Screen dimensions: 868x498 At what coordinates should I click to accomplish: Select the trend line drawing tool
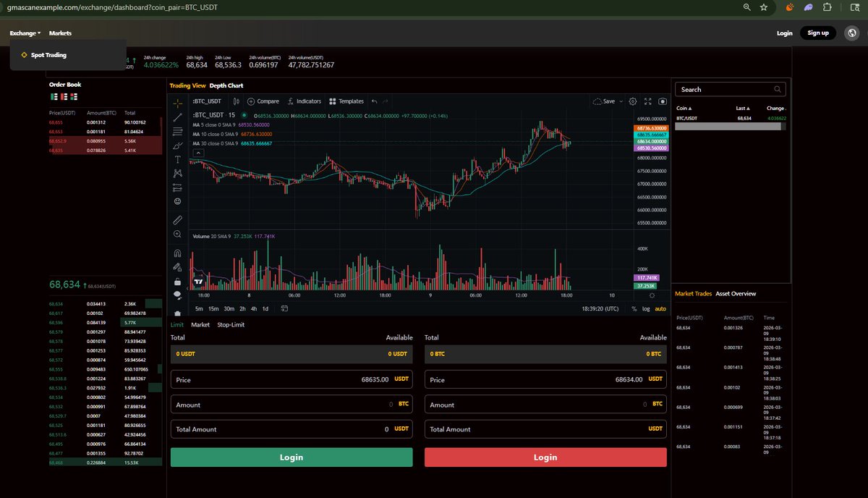pyautogui.click(x=177, y=117)
